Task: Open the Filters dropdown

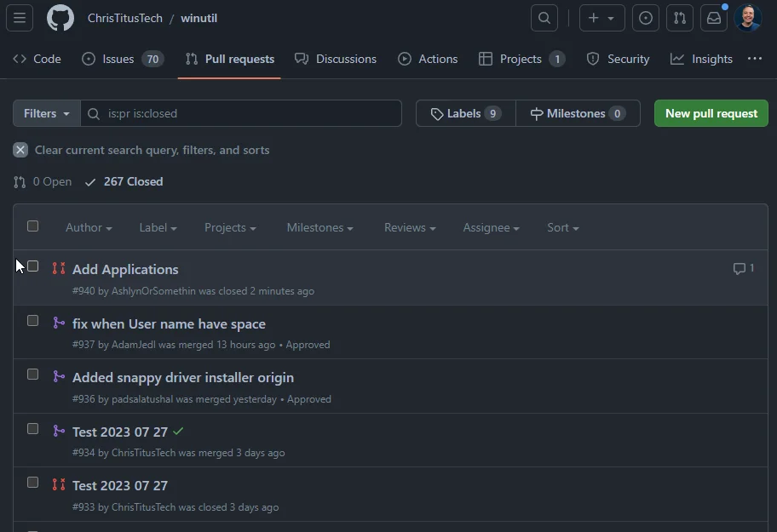Action: pos(47,113)
